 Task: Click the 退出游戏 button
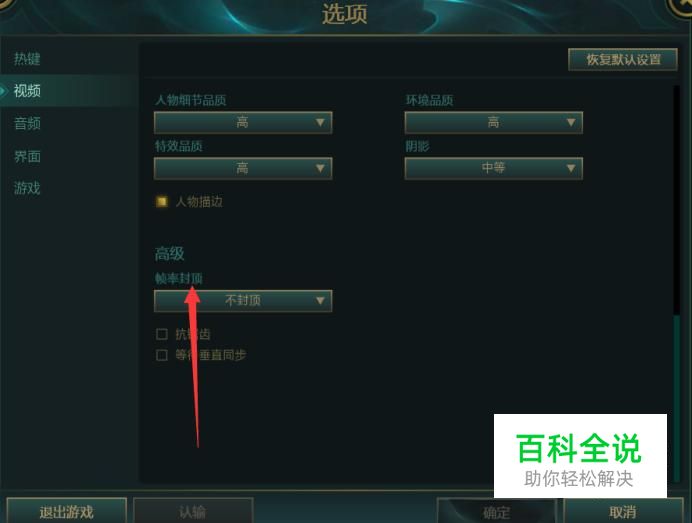coord(67,512)
